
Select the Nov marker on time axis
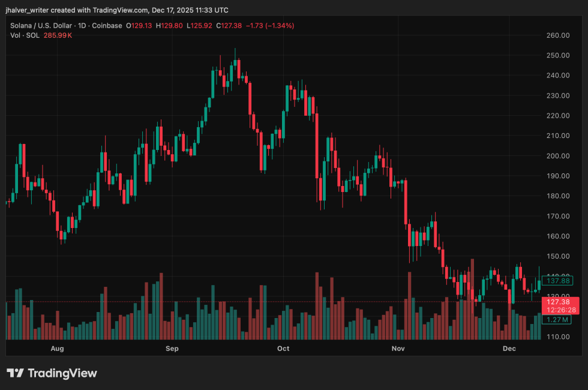click(397, 348)
